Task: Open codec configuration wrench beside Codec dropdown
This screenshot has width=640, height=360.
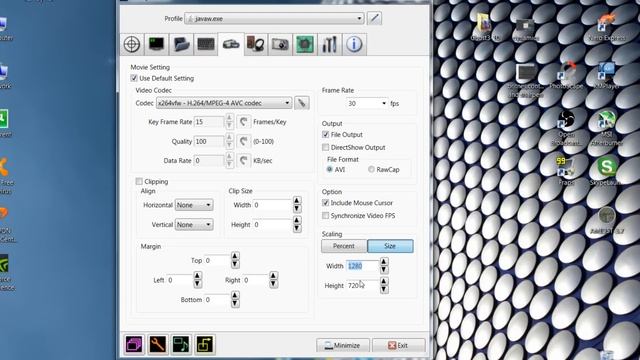Action: tap(302, 103)
